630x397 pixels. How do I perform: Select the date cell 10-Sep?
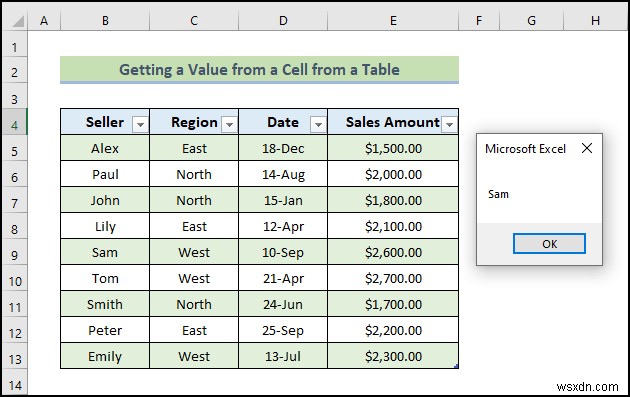tap(283, 252)
